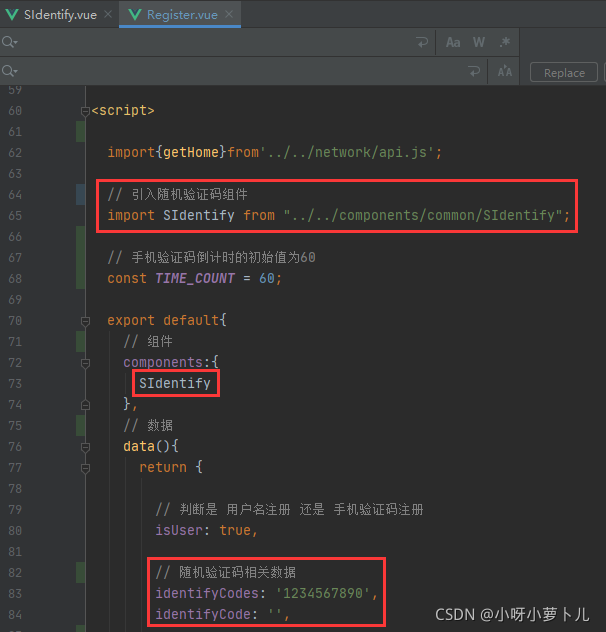Open replace history dropdown in replace field

click(10, 71)
